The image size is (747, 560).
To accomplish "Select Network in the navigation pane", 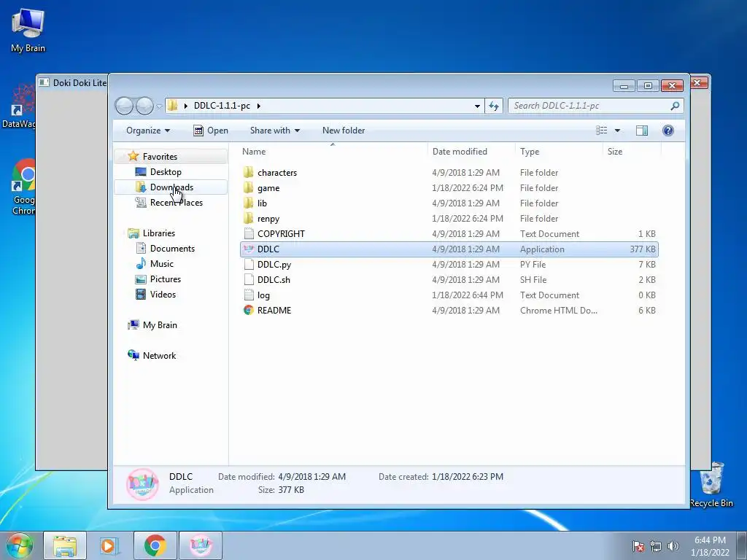I will (159, 355).
